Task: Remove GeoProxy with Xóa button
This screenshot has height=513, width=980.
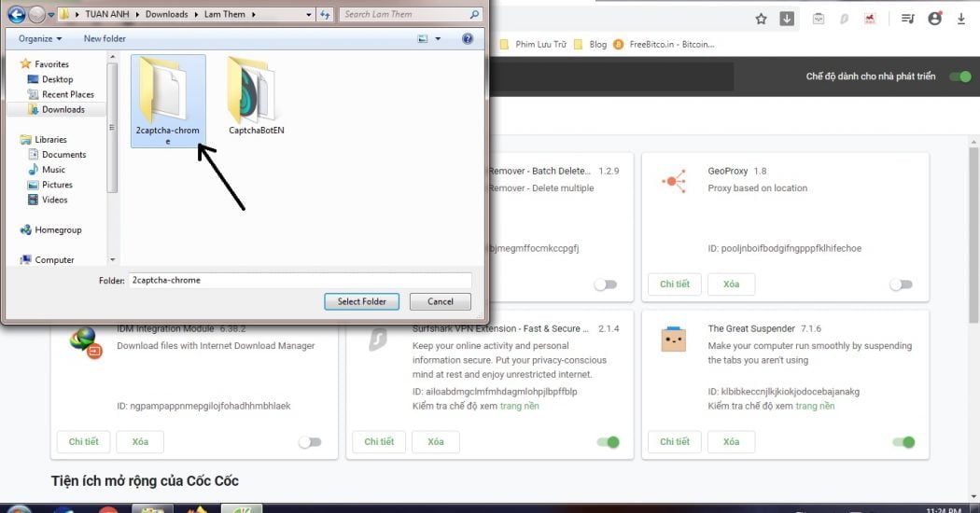Action: tap(731, 284)
